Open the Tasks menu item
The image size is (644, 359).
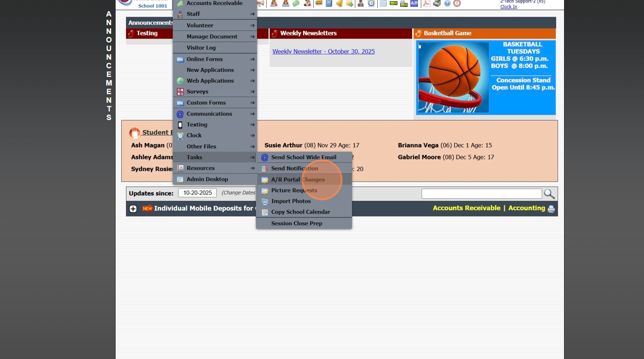(215, 157)
